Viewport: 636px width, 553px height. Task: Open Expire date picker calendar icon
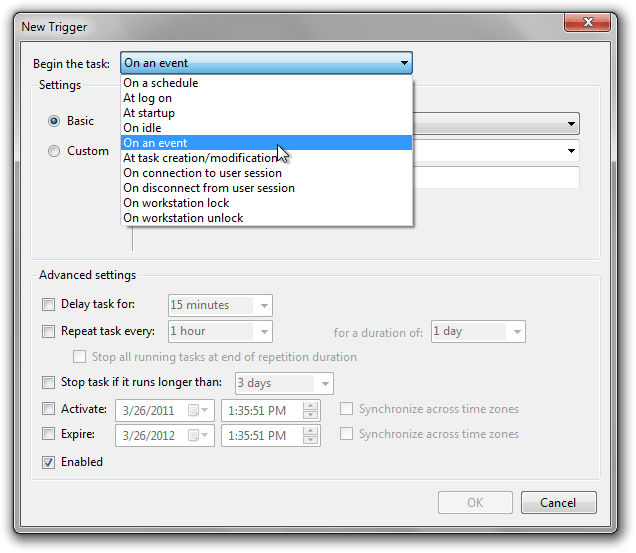[198, 436]
